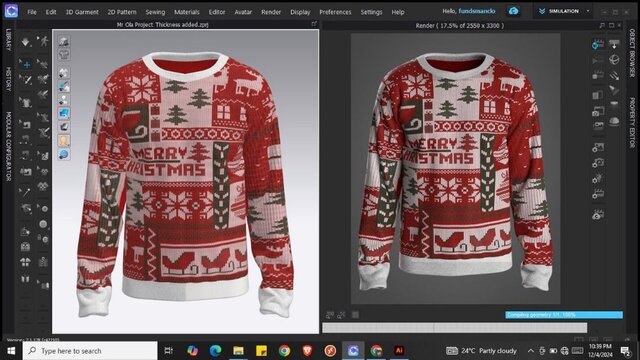The width and height of the screenshot is (640, 360).
Task: Open the SIMULATION mode dropdown arrow
Action: click(x=588, y=11)
